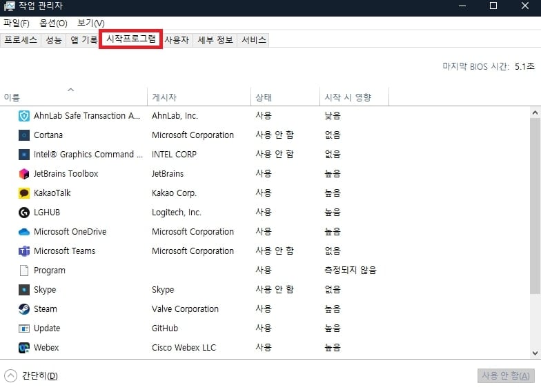Sort by the 이름 column header

[x=73, y=97]
